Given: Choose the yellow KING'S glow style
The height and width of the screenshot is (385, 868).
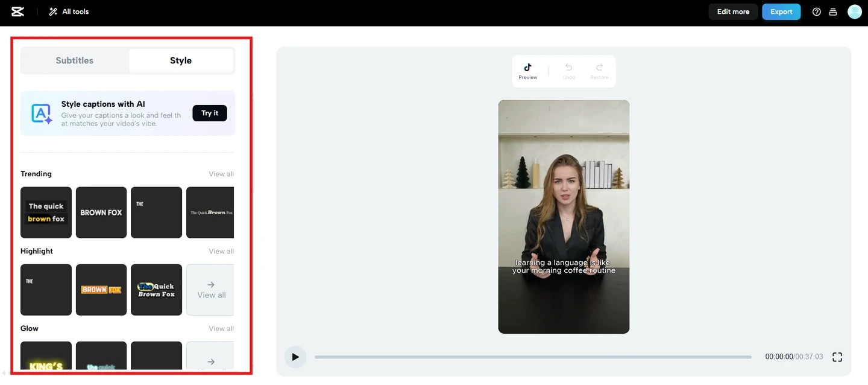Looking at the screenshot, I should coord(46,355).
